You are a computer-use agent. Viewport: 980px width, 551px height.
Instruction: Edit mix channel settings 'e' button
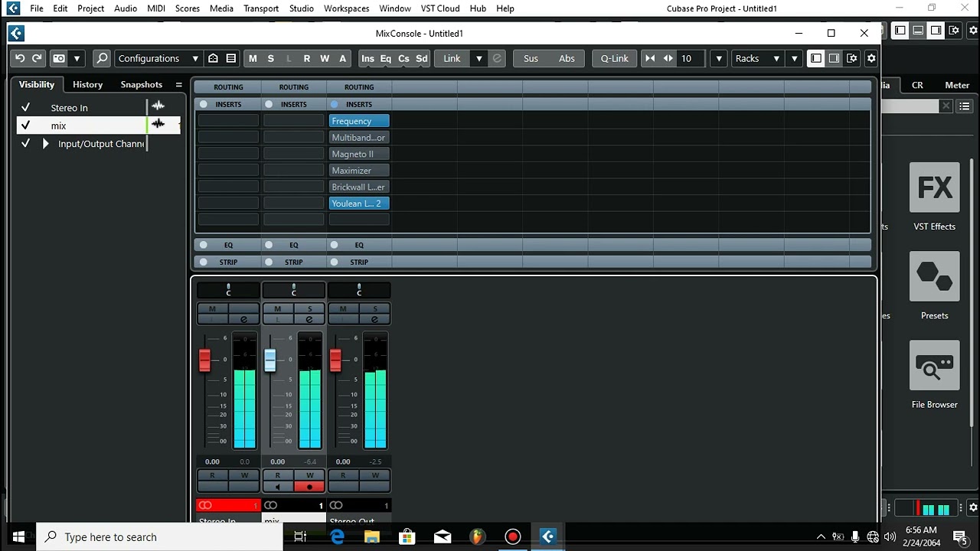tap(309, 319)
